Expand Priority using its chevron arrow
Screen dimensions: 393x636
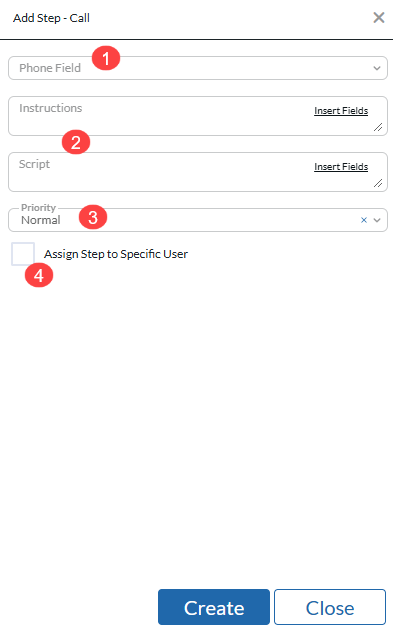click(x=377, y=220)
